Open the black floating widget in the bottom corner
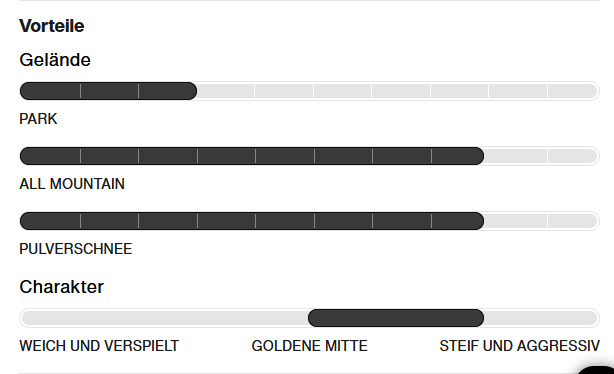This screenshot has height=374, width=614. tap(597, 370)
